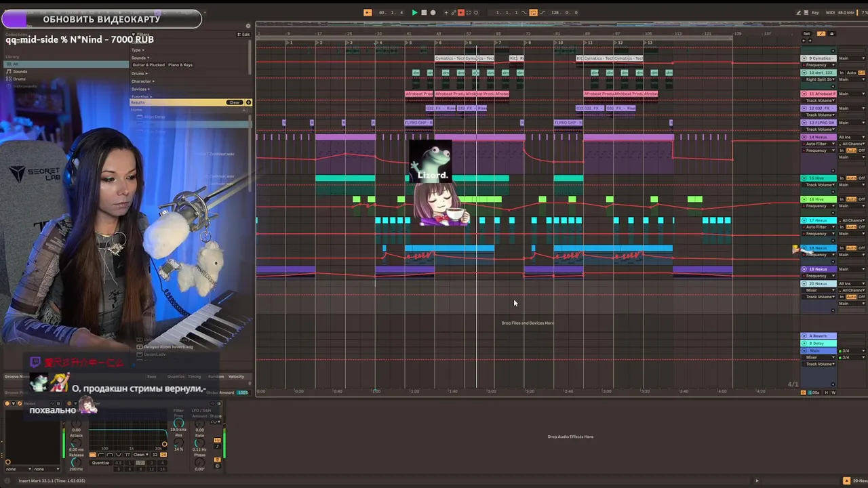Open Mixer device chooser on 20 Nexus
Screen dimensions: 868x488
pos(818,290)
